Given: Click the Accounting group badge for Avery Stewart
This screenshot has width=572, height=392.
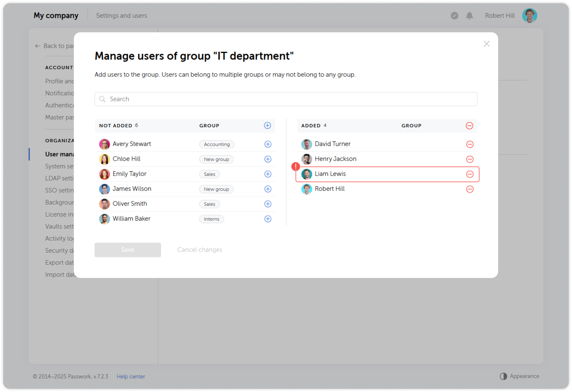Looking at the screenshot, I should [x=217, y=144].
